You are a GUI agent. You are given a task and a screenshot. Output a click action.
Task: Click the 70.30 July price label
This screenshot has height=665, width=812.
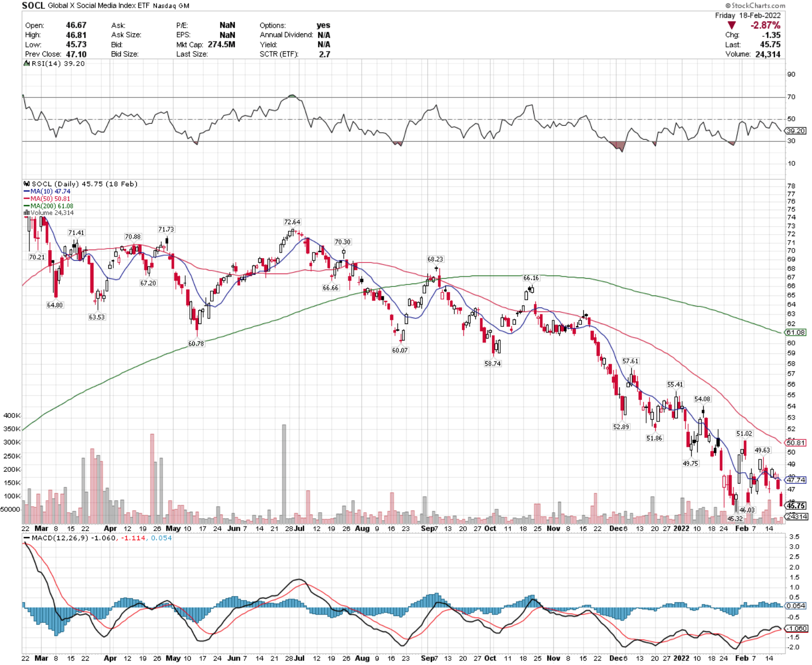click(x=343, y=242)
